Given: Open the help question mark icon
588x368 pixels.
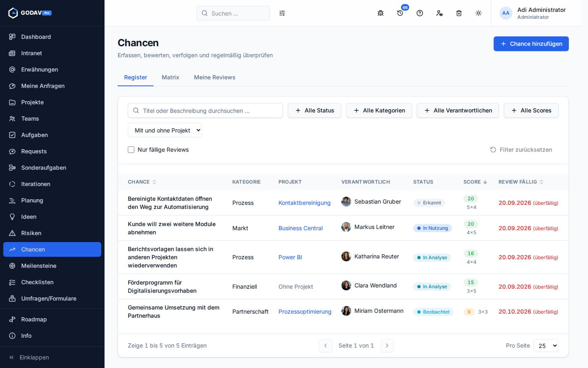Looking at the screenshot, I should coord(420,13).
